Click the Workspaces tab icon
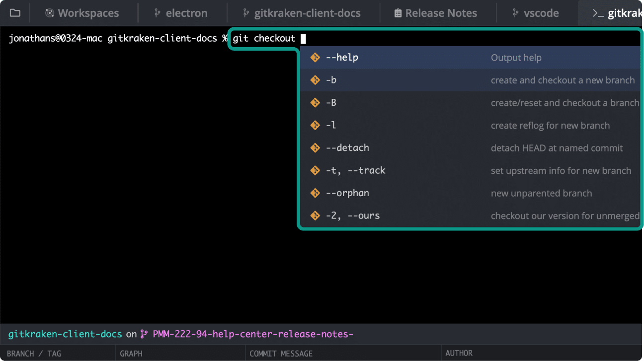Image resolution: width=644 pixels, height=361 pixels. (x=49, y=13)
